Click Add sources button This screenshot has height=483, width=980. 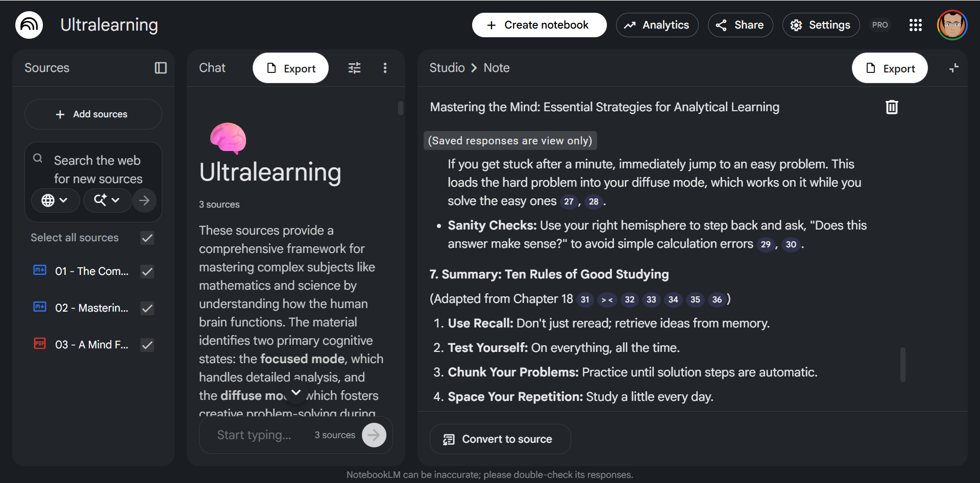[x=93, y=114]
